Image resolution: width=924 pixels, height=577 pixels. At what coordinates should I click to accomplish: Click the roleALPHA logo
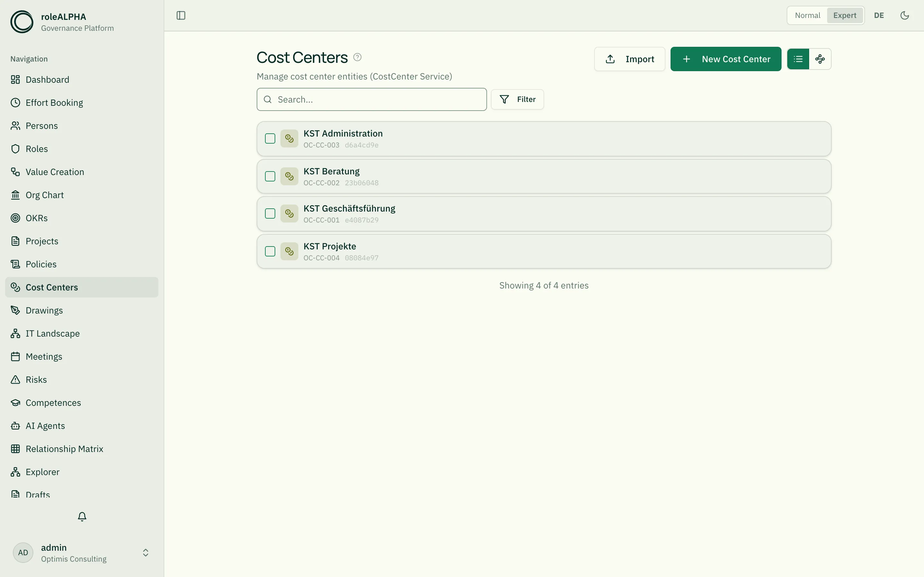pos(22,22)
